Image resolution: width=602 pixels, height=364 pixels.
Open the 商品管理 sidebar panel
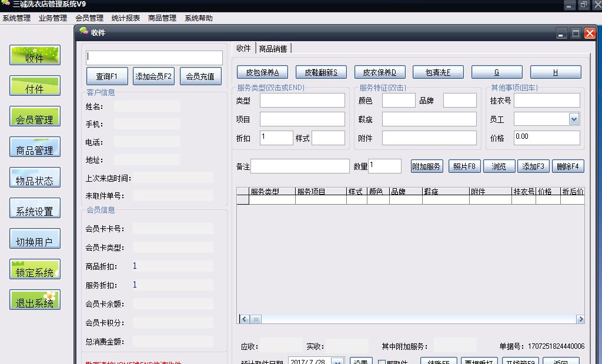(35, 146)
